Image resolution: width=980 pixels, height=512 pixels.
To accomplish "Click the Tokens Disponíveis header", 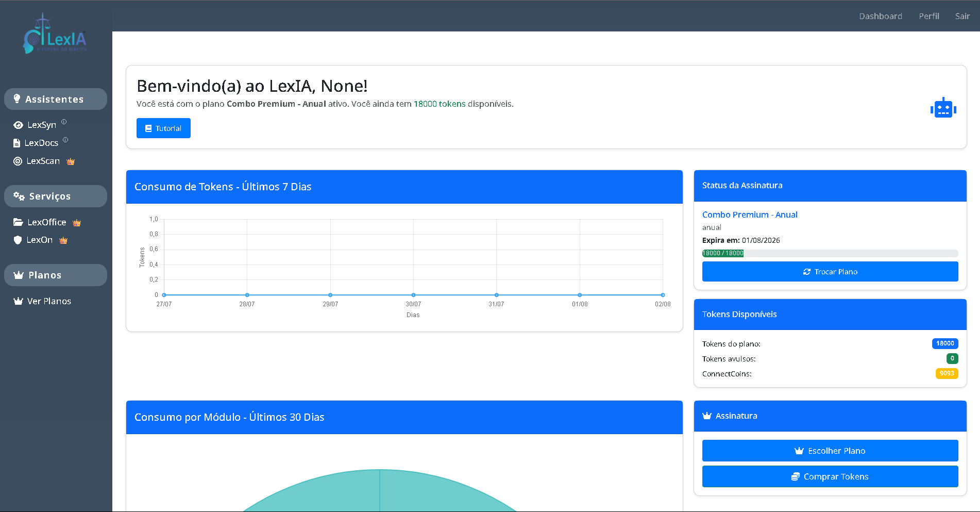I will click(x=830, y=315).
